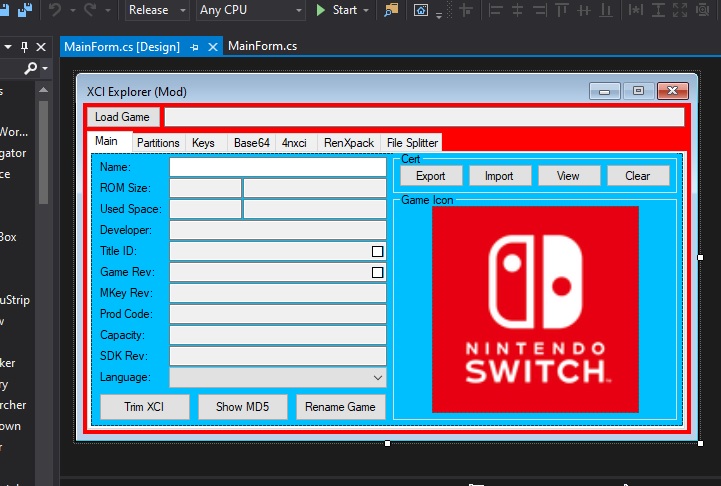
Task: Click the file path field beside Load Game
Action: 424,117
